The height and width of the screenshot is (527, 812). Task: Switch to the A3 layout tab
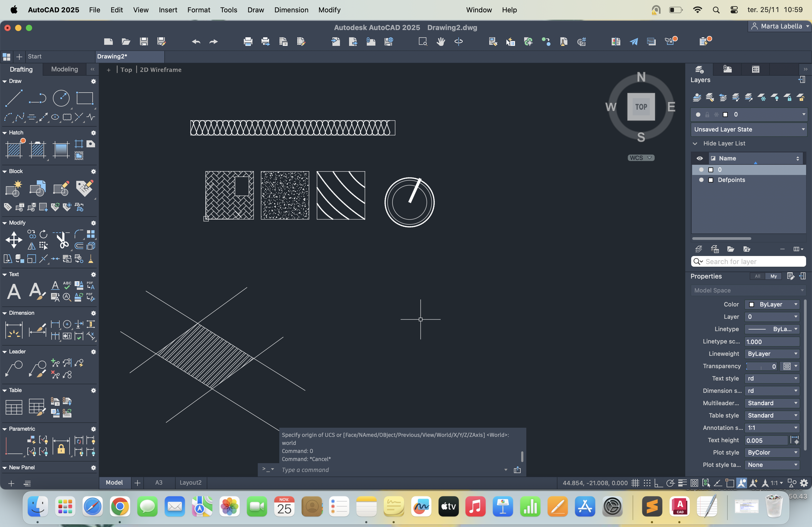tap(159, 483)
